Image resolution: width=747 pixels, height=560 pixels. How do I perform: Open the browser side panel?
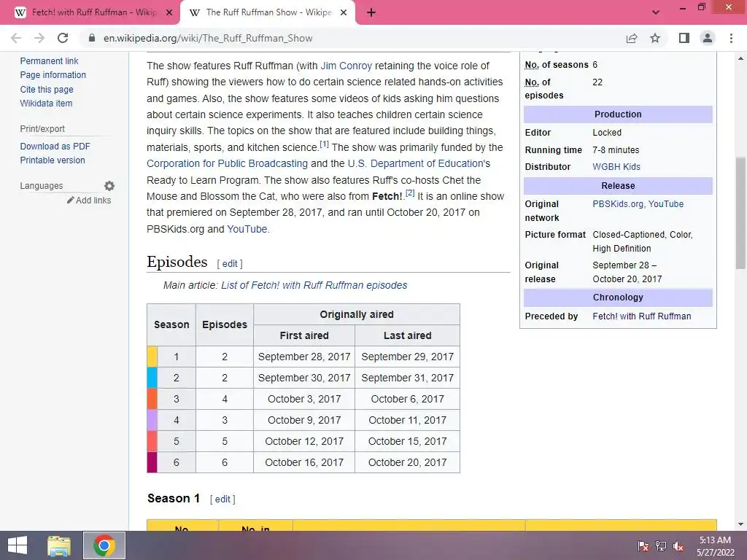coord(684,38)
